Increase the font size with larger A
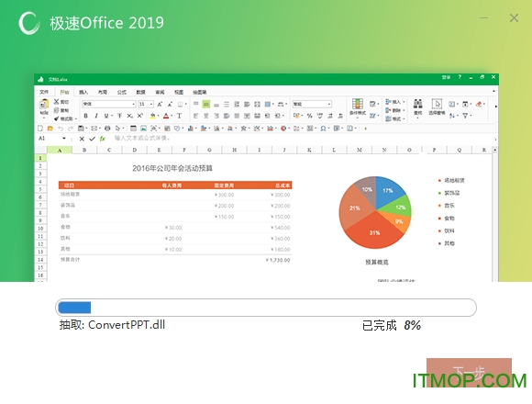The height and width of the screenshot is (404, 532). pos(160,105)
